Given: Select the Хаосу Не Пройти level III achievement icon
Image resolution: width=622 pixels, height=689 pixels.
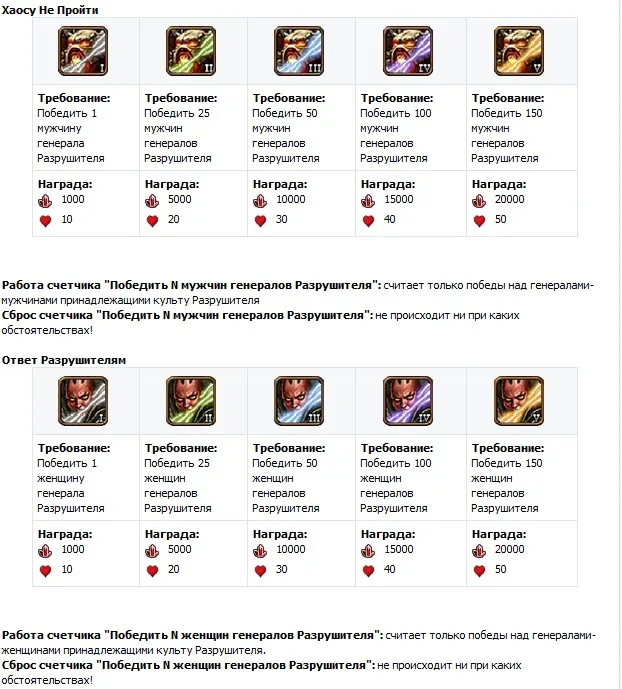Looking at the screenshot, I should [299, 51].
